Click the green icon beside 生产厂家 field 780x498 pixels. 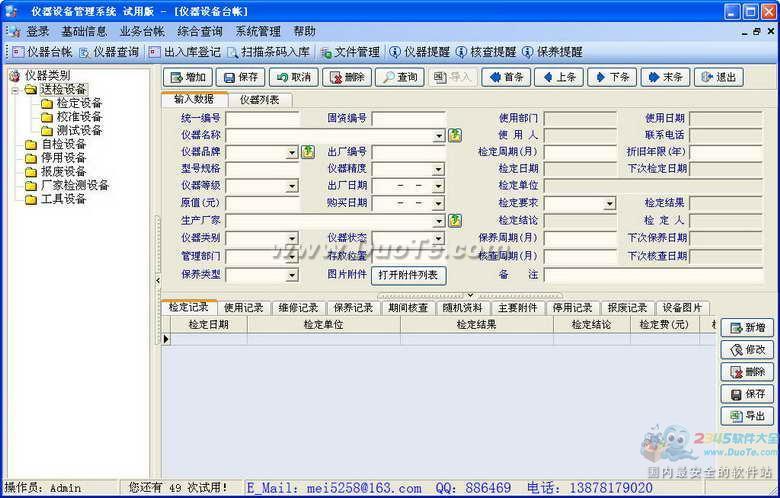pyautogui.click(x=455, y=220)
